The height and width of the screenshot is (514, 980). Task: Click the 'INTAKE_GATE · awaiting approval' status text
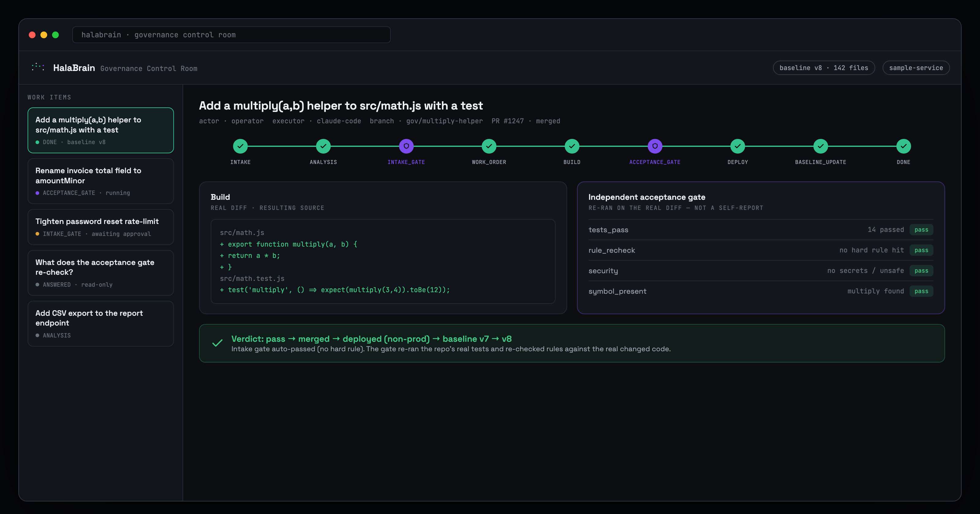pyautogui.click(x=97, y=234)
